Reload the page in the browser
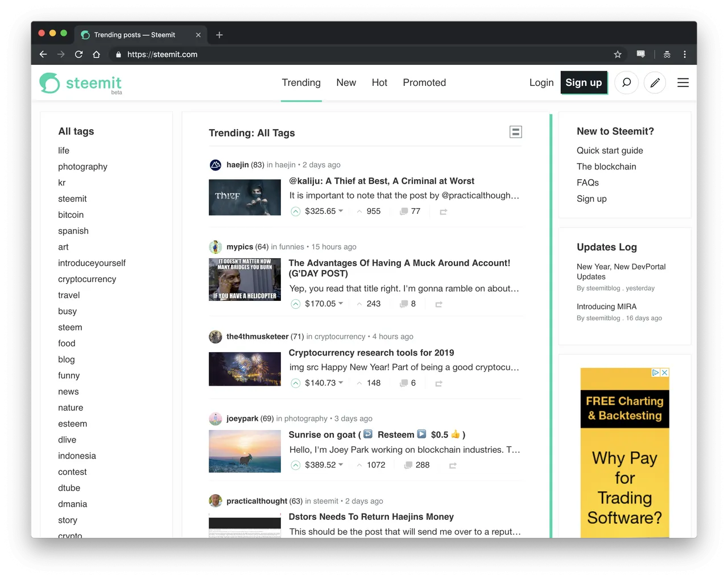The image size is (728, 579). (x=78, y=55)
